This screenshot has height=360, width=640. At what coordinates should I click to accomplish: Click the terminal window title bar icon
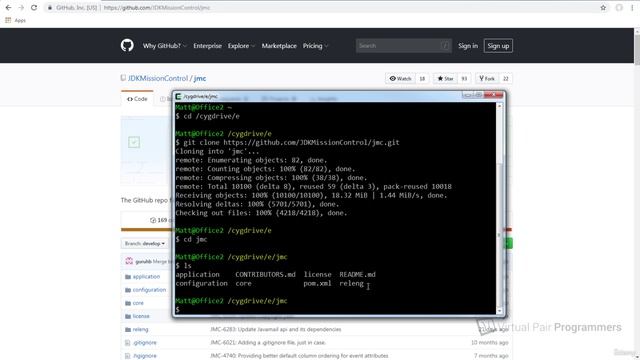(x=178, y=96)
